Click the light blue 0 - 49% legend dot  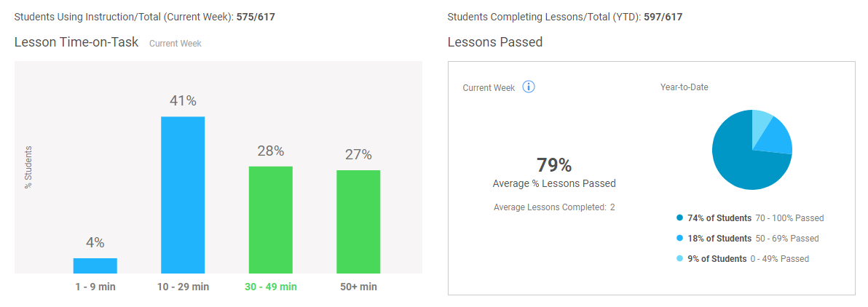[x=680, y=259]
